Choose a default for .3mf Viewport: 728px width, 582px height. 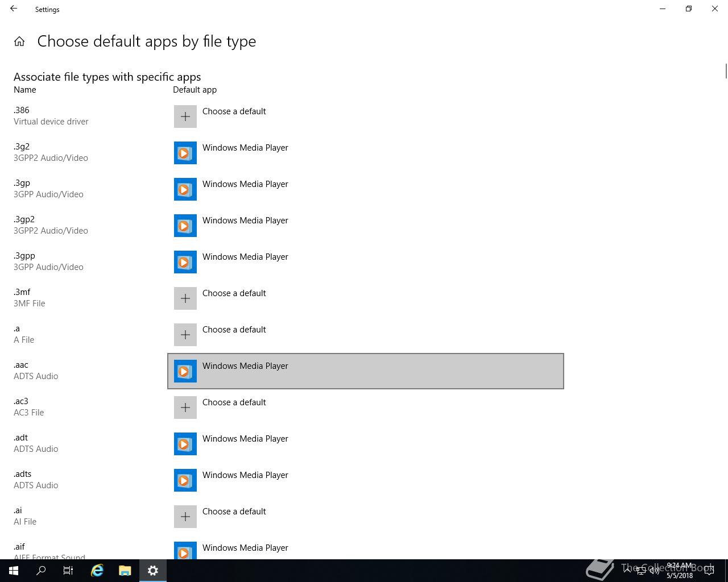[366, 298]
